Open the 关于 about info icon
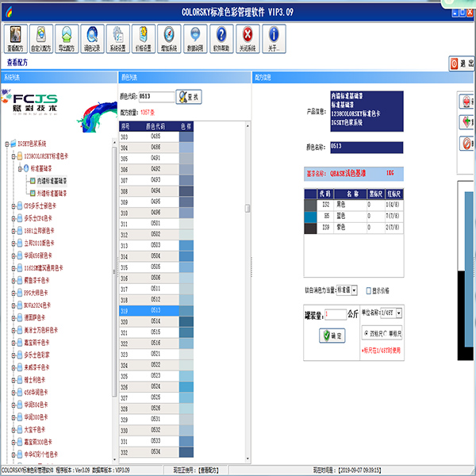This screenshot has height=476, width=476. tap(274, 38)
